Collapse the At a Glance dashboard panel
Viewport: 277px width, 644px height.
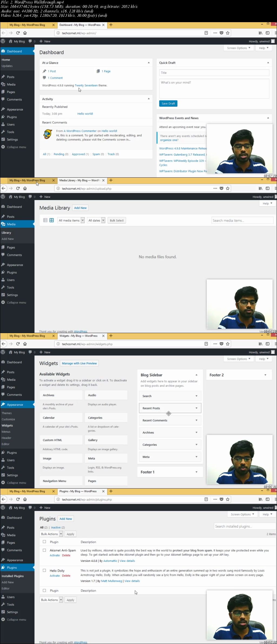[x=149, y=63]
